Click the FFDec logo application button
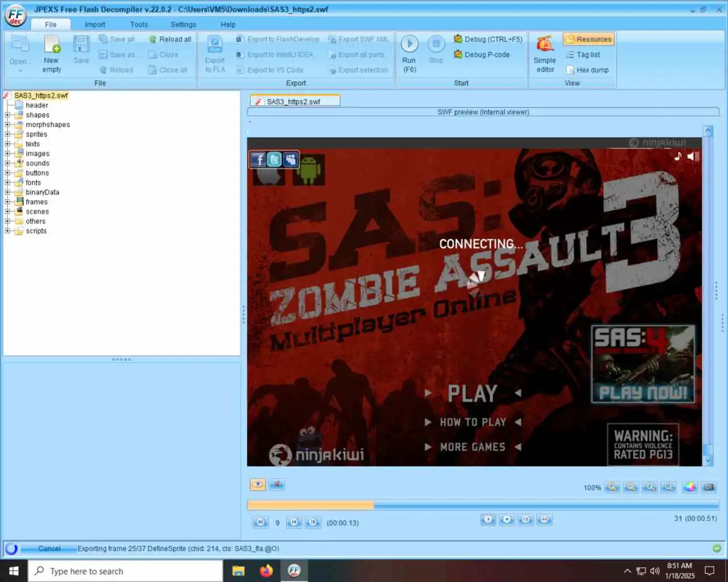This screenshot has width=728, height=582. [15, 16]
